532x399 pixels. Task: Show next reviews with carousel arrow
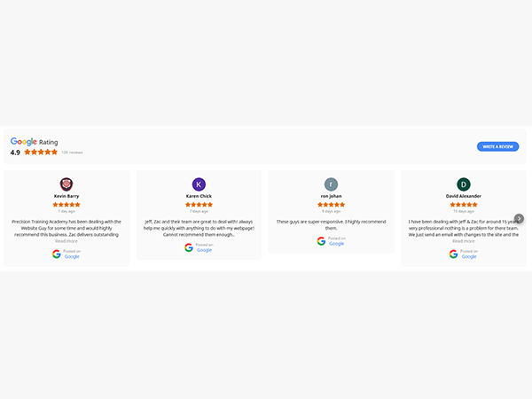[519, 219]
